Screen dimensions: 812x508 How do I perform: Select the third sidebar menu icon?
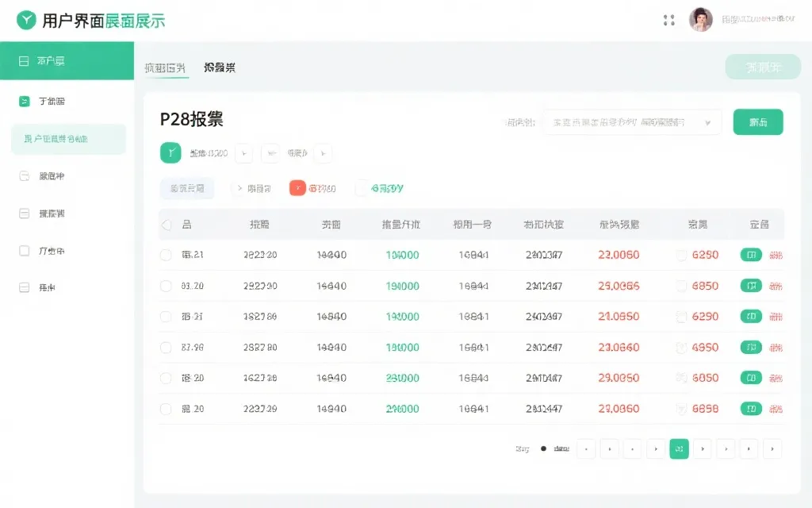click(24, 175)
